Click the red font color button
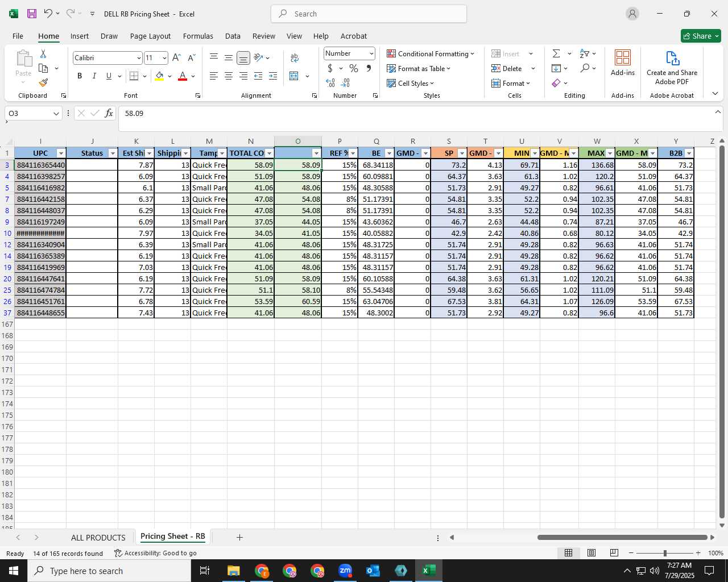The image size is (728, 582). click(183, 76)
